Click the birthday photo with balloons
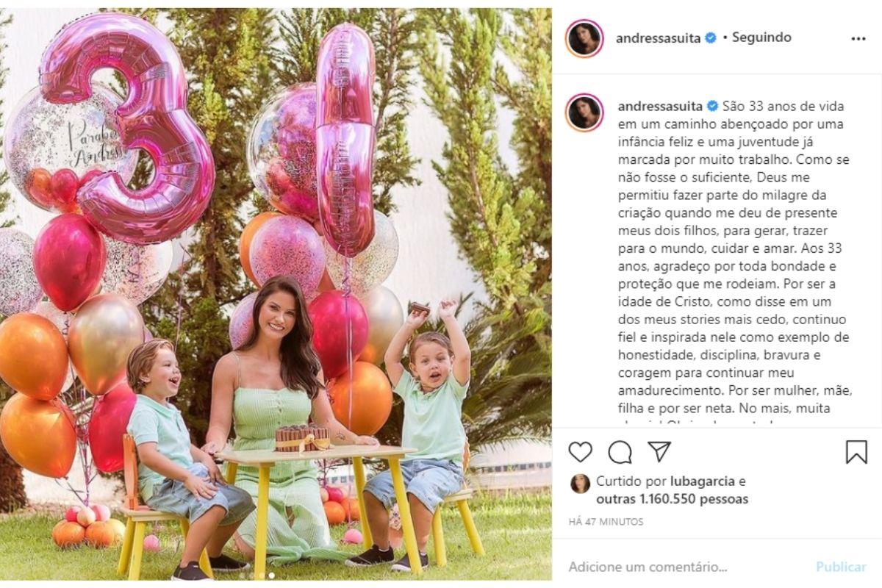The height and width of the screenshot is (588, 882). [276, 294]
